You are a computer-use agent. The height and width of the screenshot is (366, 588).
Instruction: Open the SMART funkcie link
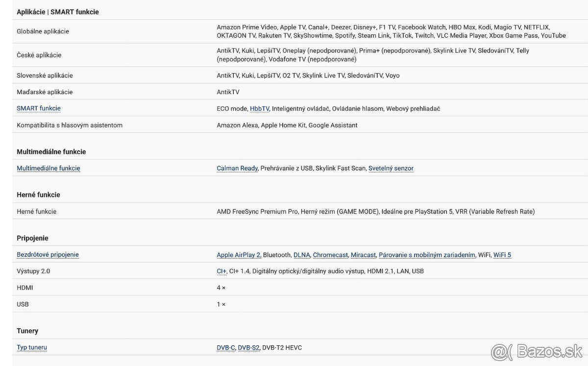[39, 108]
